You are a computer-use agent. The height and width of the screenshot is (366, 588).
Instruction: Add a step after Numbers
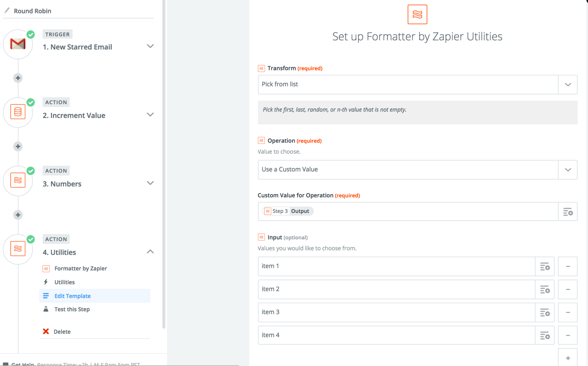coord(18,215)
